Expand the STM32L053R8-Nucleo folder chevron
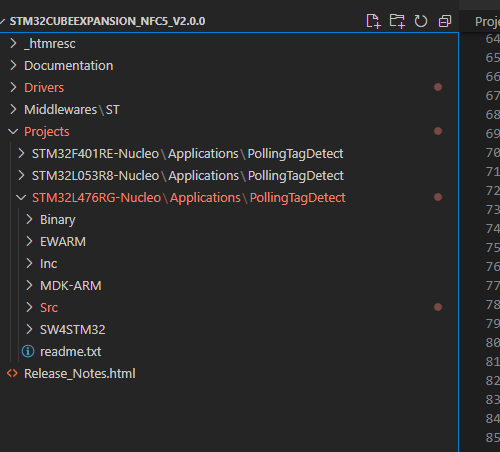The image size is (500, 452). point(21,175)
